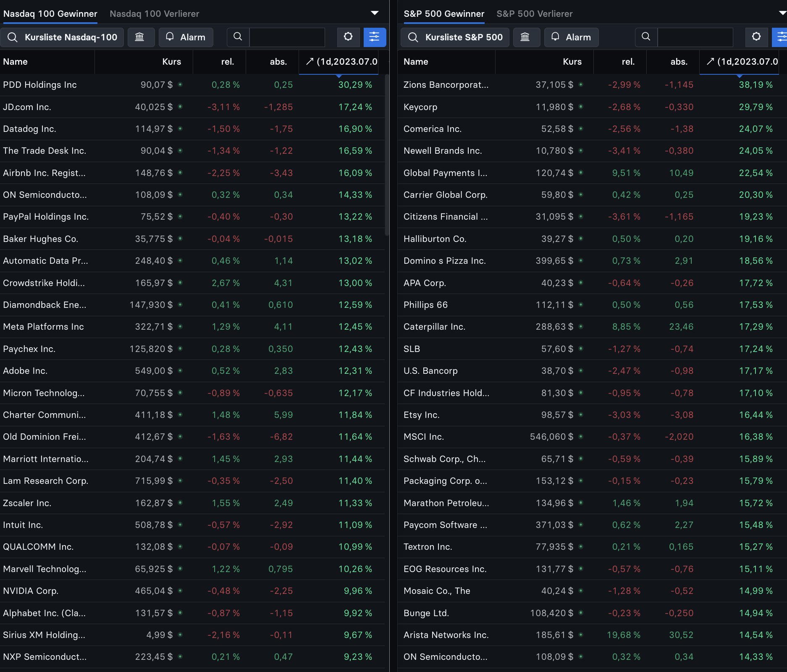The height and width of the screenshot is (672, 787).
Task: Expand the Nasdaq panel dropdown arrow
Action: tap(375, 13)
